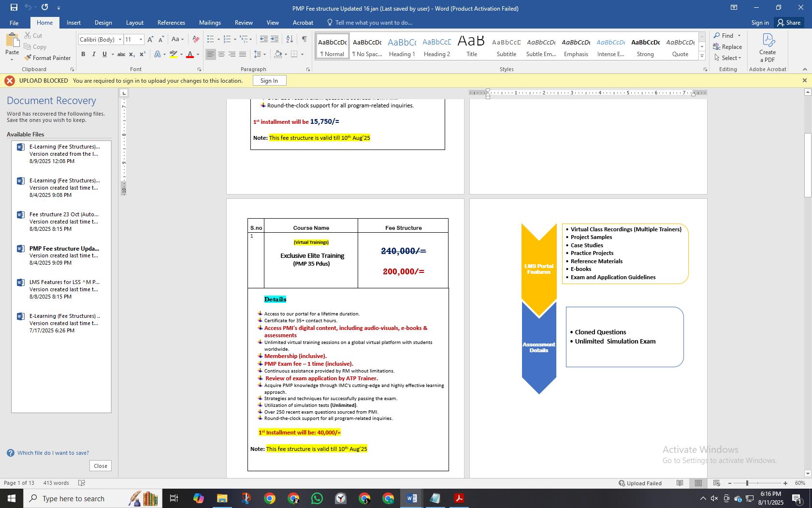Click Close button in Document Recovery pane
This screenshot has height=508, width=812.
pyautogui.click(x=101, y=466)
